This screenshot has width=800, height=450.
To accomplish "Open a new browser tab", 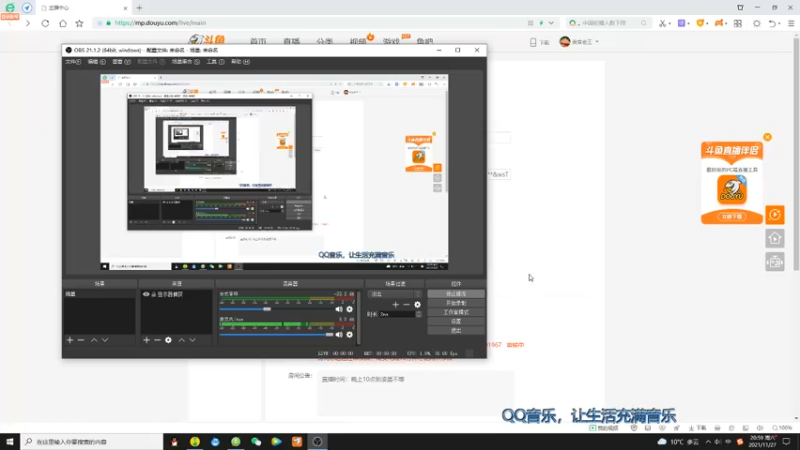I will (x=139, y=8).
